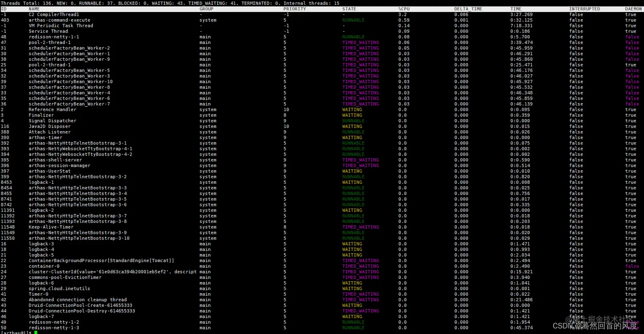Click the 'spring.cloud.inetutils' thread name
644x334 pixels.
coord(60,288)
